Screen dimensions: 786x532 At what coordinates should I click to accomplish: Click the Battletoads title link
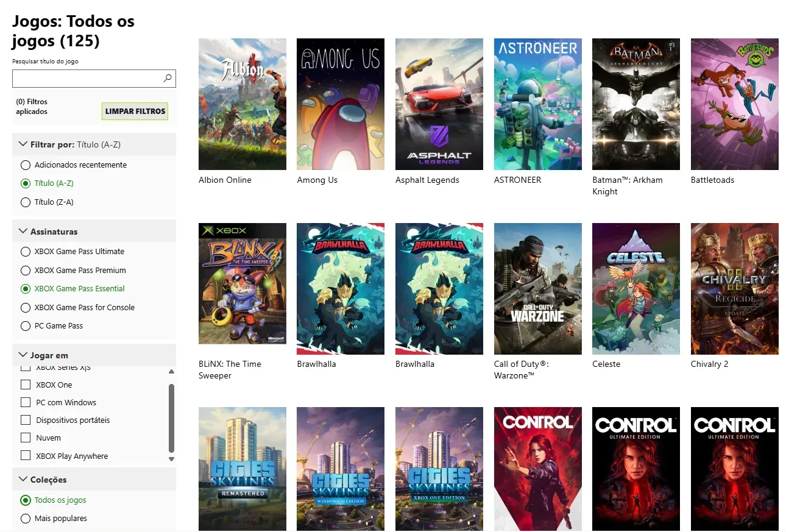point(712,180)
